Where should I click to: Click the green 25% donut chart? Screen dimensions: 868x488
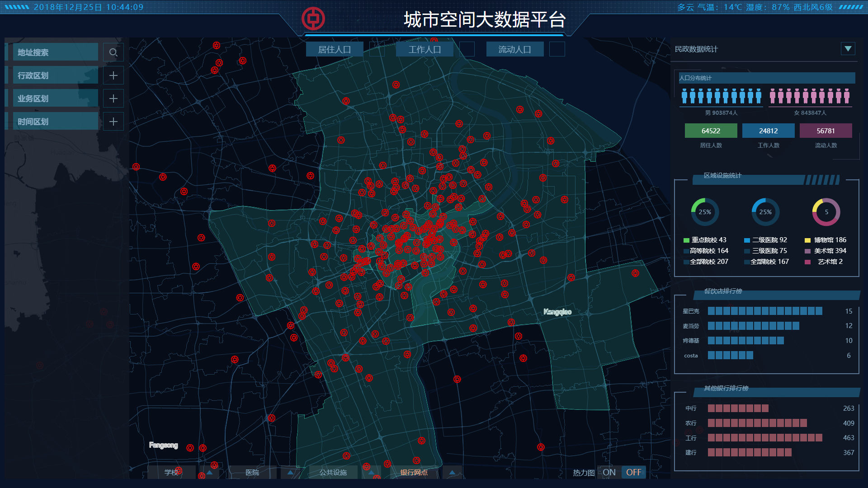(705, 211)
